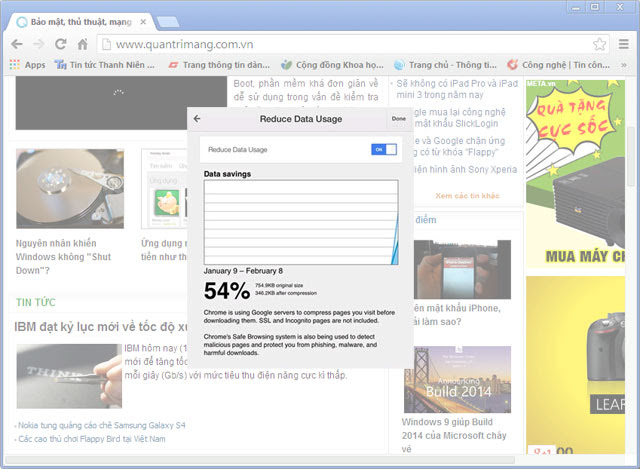Image resolution: width=640 pixels, height=469 pixels.
Task: Click the Data savings graph
Action: (301, 222)
